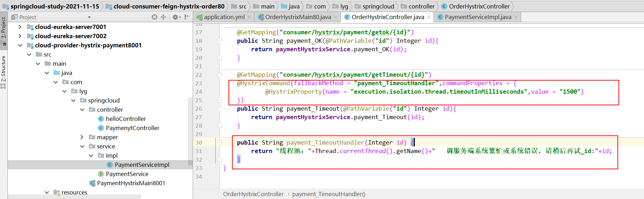Screen dimensions: 644x199
Task: Click the src breadcrumb in navigation bar
Action: (x=243, y=6)
